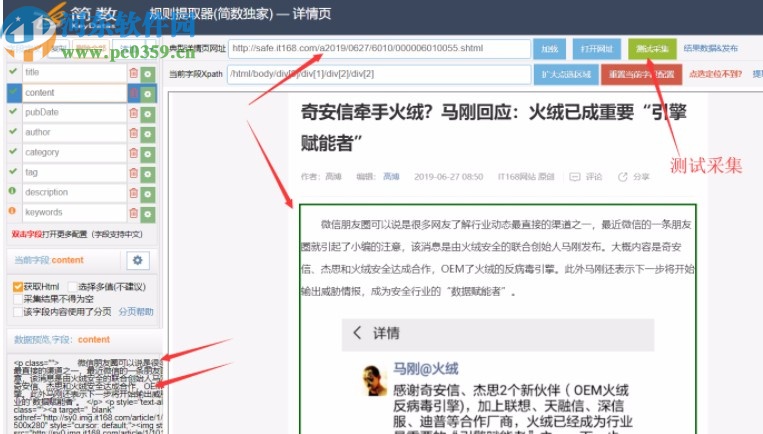The image size is (763, 434).
Task: Click the 马刚@火绒 username
Action: click(426, 369)
